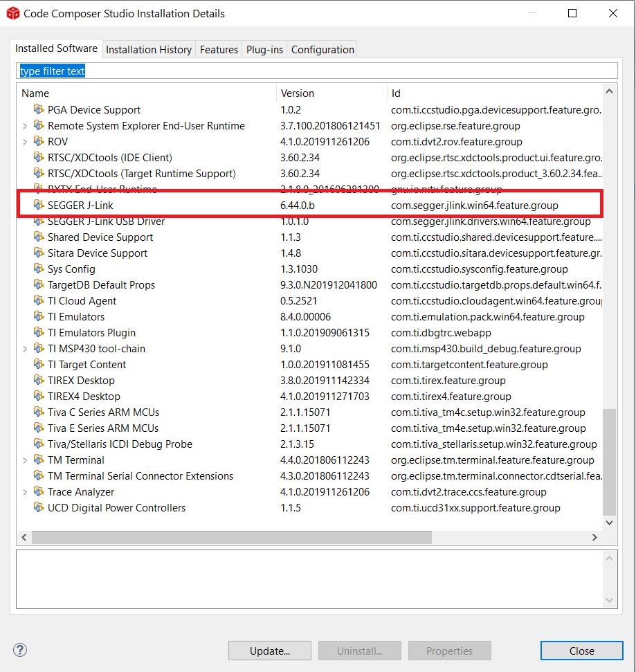636x672 pixels.
Task: Click the PGA Device Support feature icon
Action: [39, 109]
